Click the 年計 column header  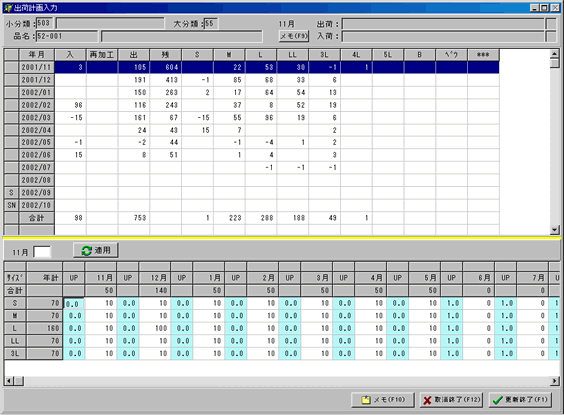(x=45, y=278)
